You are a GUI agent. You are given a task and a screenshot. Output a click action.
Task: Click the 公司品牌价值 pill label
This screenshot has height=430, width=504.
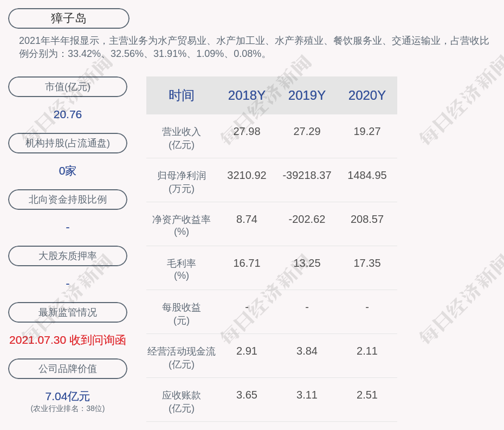tap(68, 369)
